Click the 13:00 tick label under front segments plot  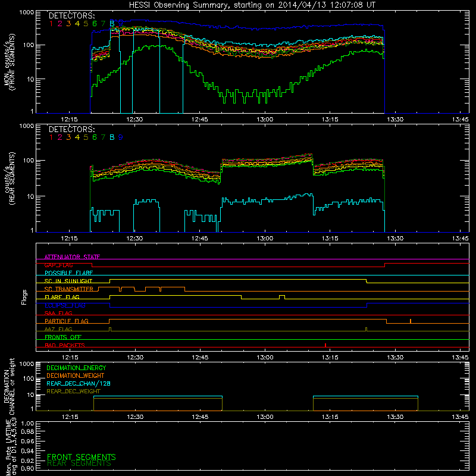pos(265,120)
